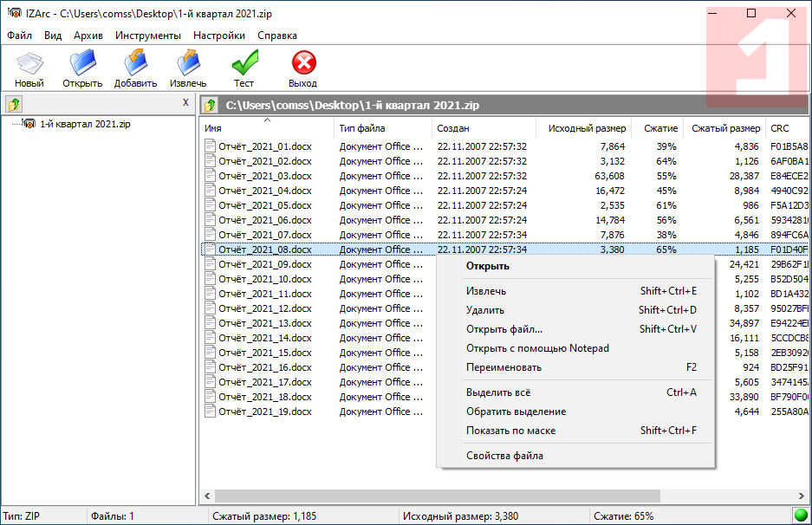Image resolution: width=812 pixels, height=525 pixels.
Task: Click document icon of Отчёт_2021_18.docx
Action: pyautogui.click(x=210, y=397)
